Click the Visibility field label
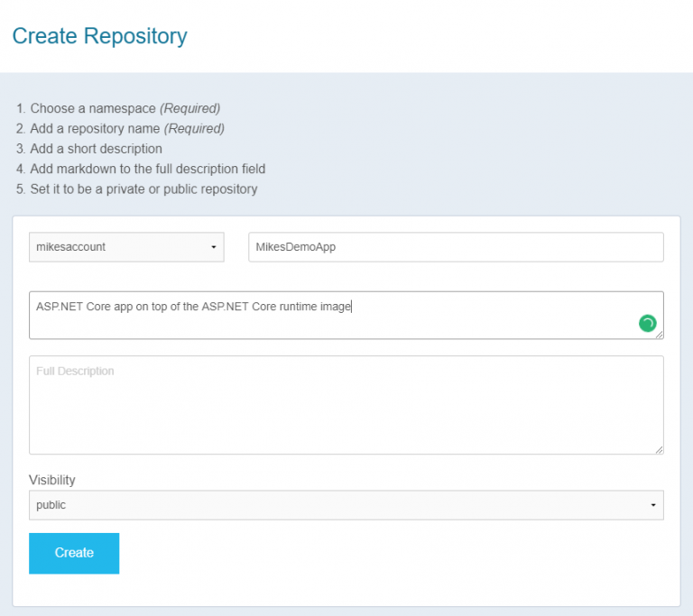 point(52,480)
